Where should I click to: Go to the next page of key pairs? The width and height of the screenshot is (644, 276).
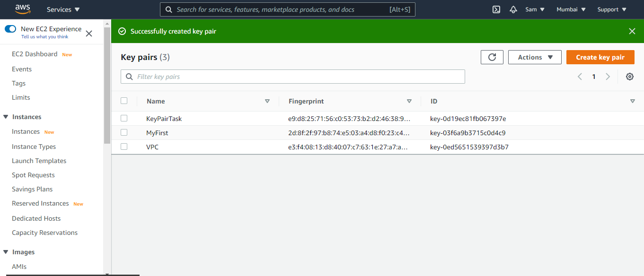click(608, 76)
